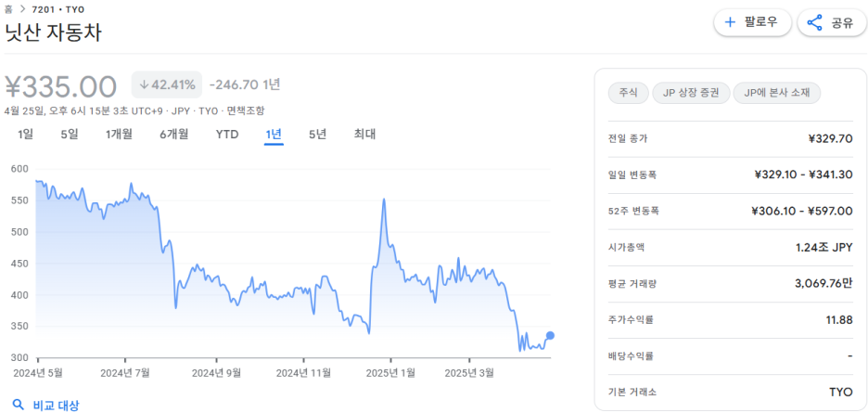Click the 2024년 9월 axis label
The image size is (868, 413).
click(x=216, y=373)
